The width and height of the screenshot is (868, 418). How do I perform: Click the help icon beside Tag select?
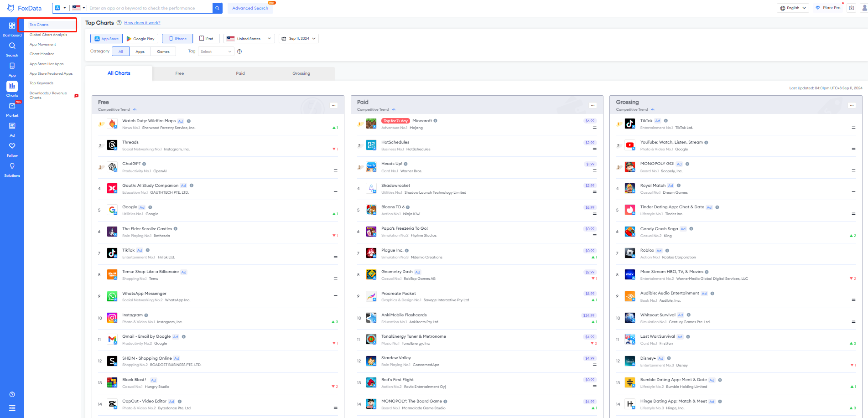239,52
